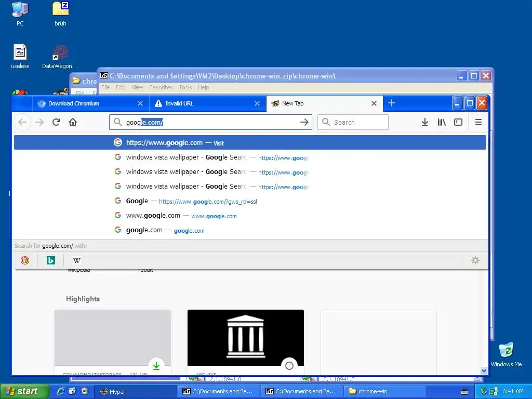Open the Library toolbar icon
532x399 pixels.
(x=442, y=122)
